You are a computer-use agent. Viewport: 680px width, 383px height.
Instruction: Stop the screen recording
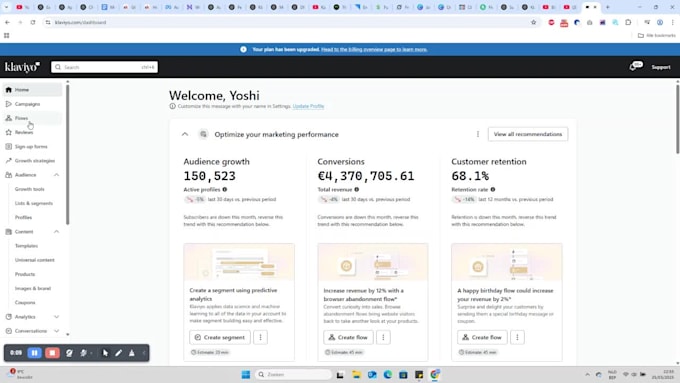(x=52, y=353)
